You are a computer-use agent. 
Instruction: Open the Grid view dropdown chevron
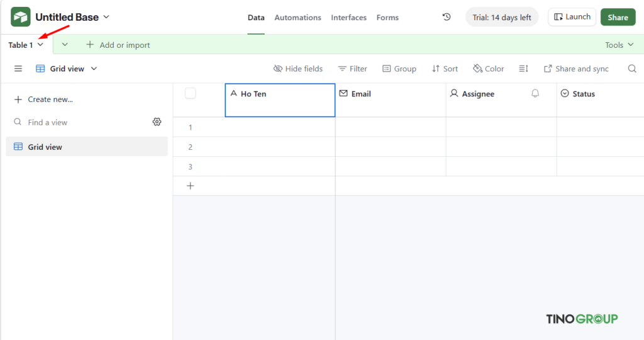pyautogui.click(x=94, y=69)
